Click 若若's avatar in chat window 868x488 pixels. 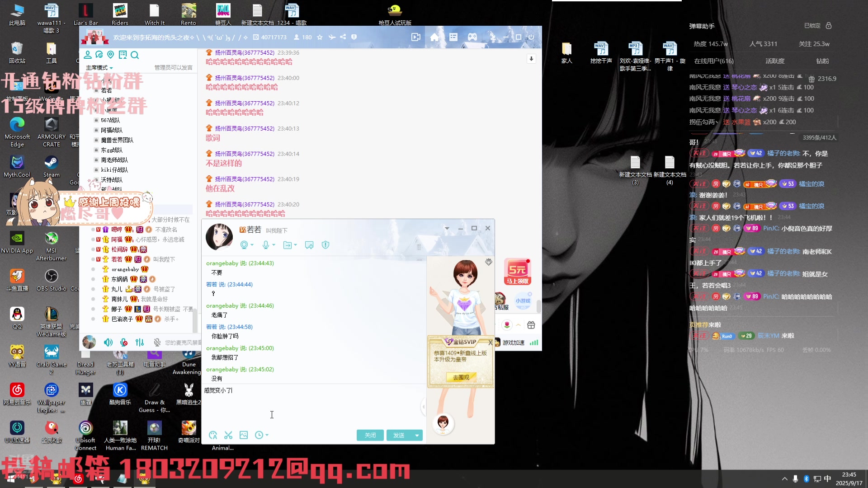pos(219,236)
